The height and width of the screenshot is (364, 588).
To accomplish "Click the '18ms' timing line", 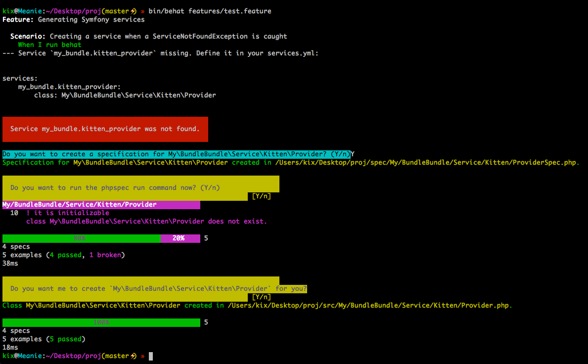I will [10, 348].
